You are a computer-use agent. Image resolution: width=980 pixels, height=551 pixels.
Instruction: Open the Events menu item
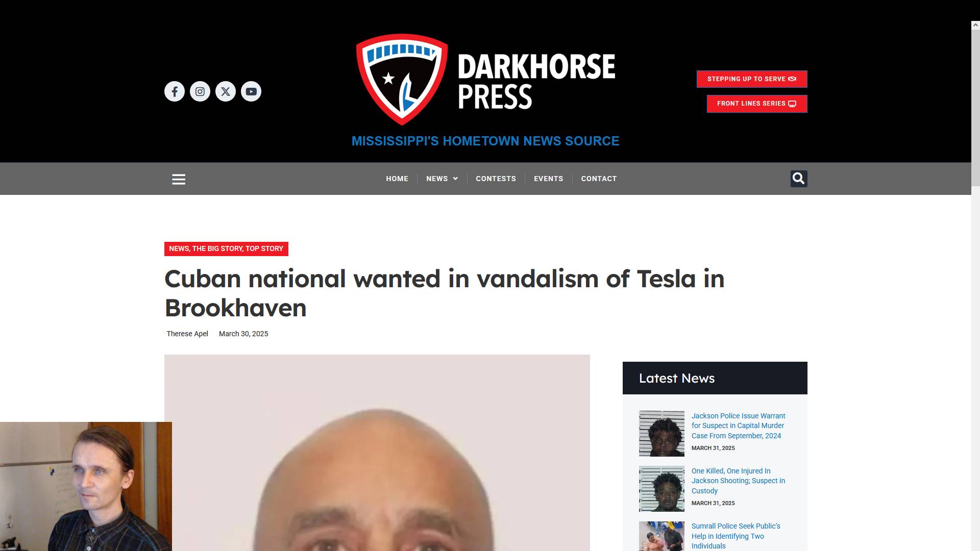(x=549, y=179)
